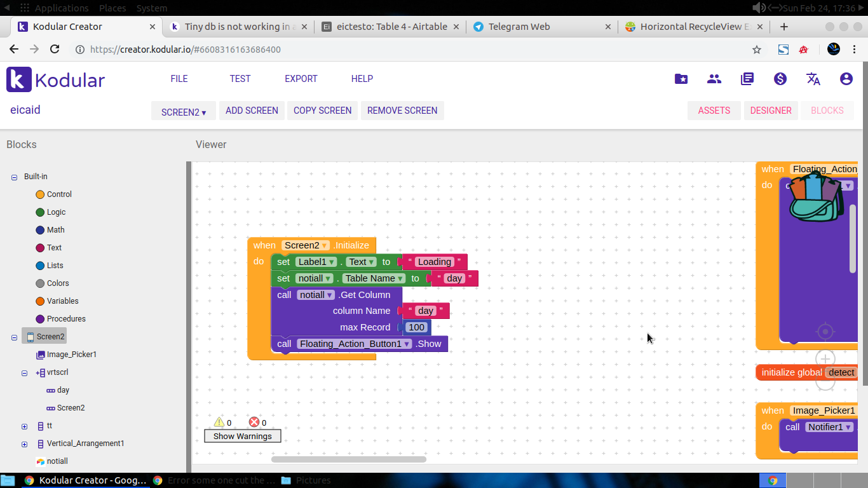Screen dimensions: 868x488
Task: Switch to the DESIGNER view
Action: click(x=770, y=111)
